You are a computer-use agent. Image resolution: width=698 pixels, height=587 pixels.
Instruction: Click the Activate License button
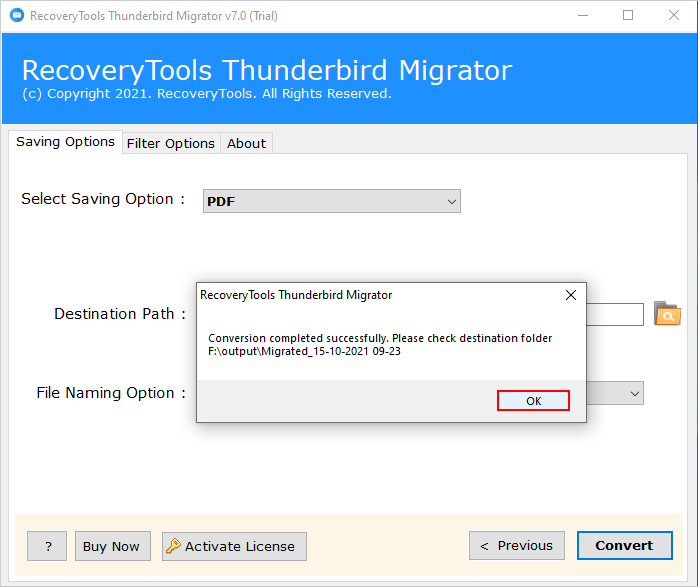pyautogui.click(x=234, y=546)
